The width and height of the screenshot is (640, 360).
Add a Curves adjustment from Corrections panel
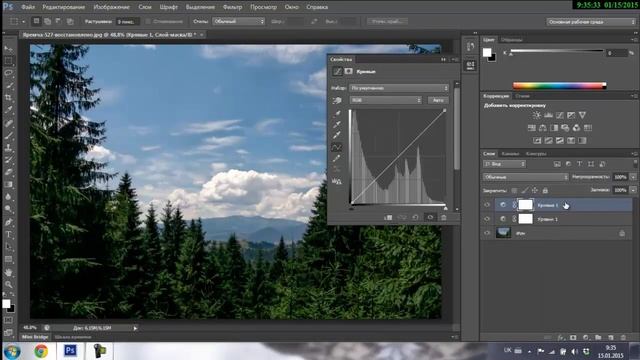pyautogui.click(x=560, y=116)
